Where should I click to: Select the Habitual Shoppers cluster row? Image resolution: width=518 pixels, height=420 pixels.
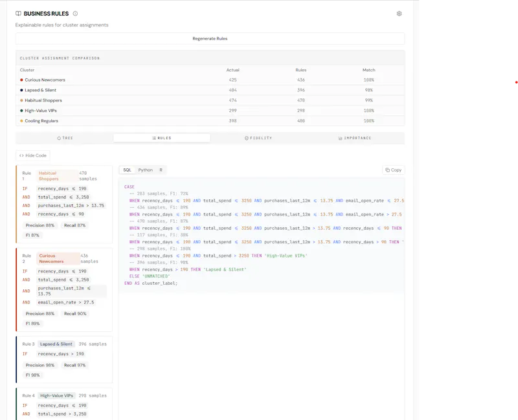coord(210,100)
